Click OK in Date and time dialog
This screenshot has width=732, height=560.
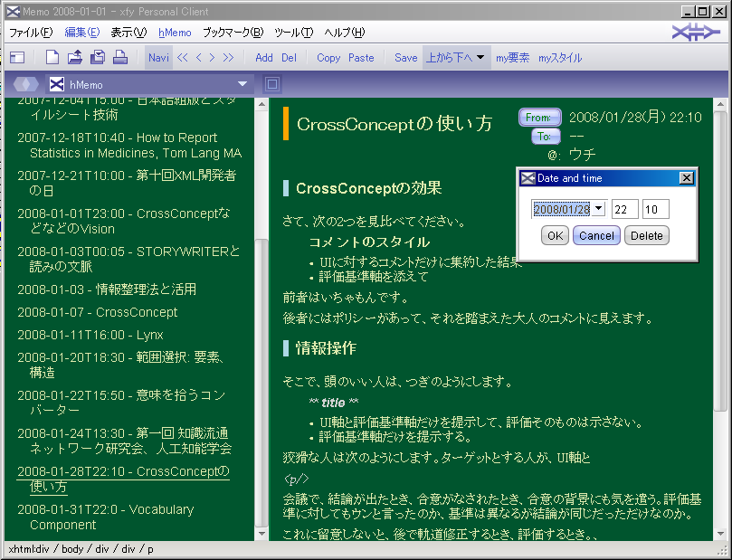coord(555,235)
